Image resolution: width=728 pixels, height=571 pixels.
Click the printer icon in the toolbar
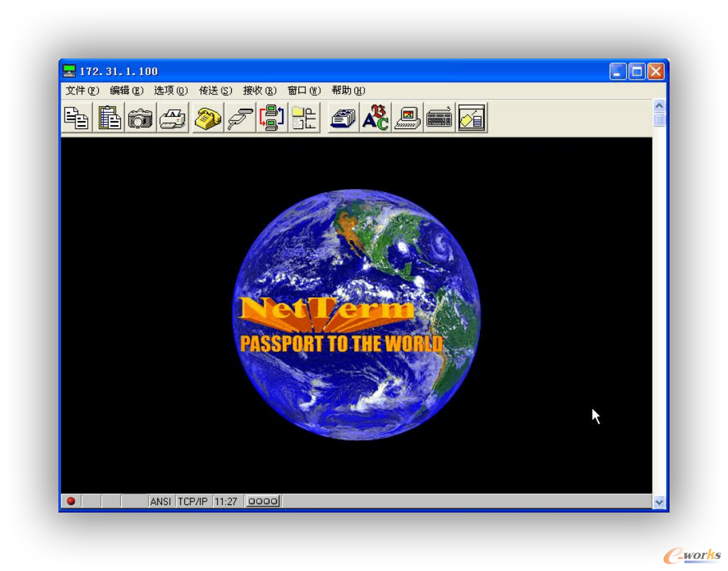[x=173, y=118]
